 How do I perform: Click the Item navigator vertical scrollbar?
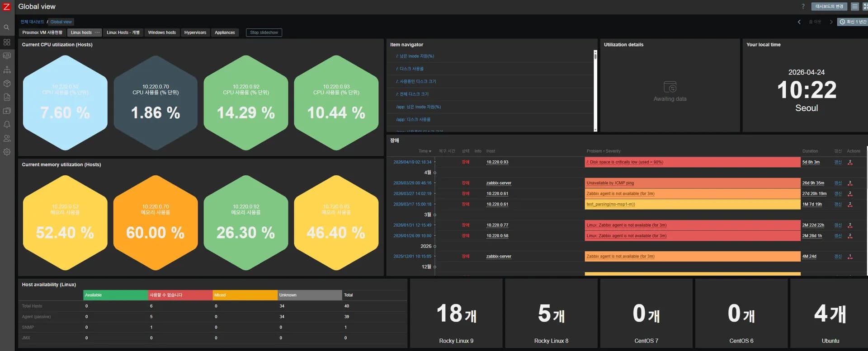click(x=595, y=90)
